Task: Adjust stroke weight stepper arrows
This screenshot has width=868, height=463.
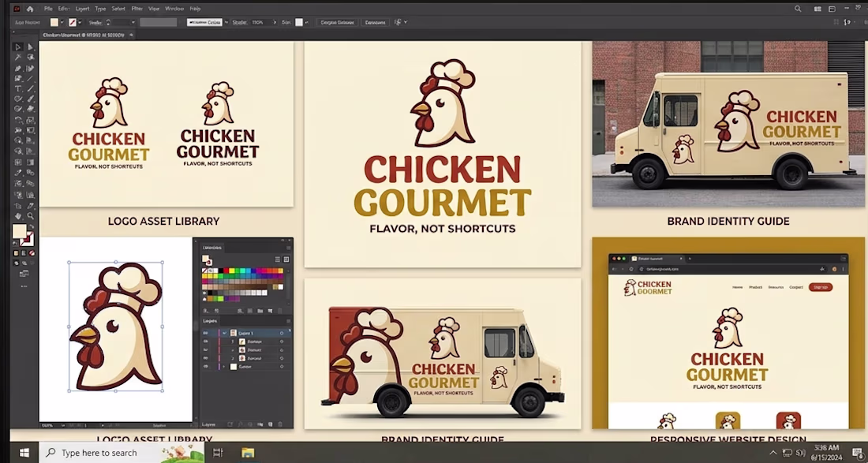Action: click(x=109, y=23)
